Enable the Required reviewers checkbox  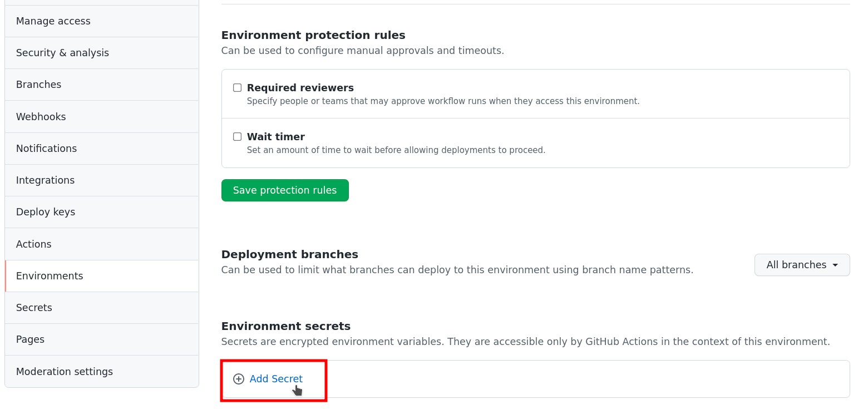(237, 87)
